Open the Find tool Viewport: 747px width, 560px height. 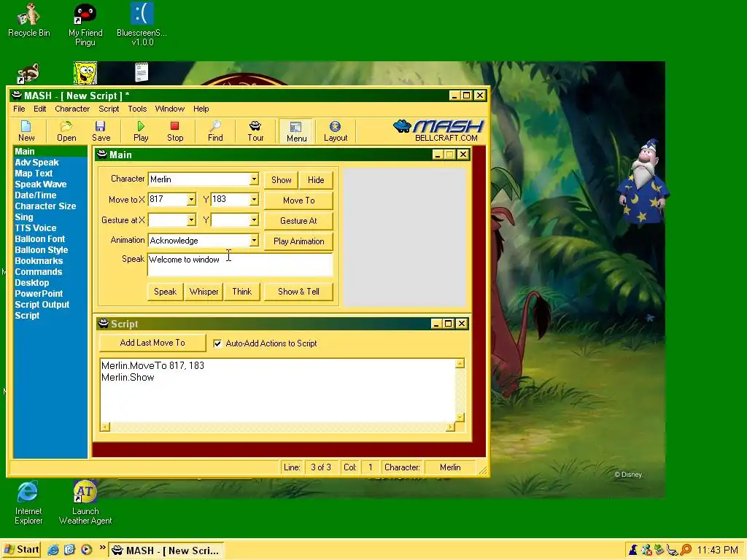click(215, 131)
